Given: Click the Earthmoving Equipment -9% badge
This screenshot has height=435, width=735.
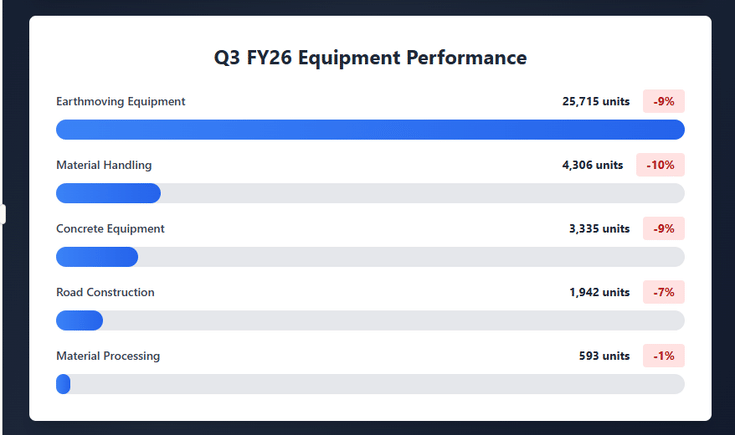Looking at the screenshot, I should point(664,101).
